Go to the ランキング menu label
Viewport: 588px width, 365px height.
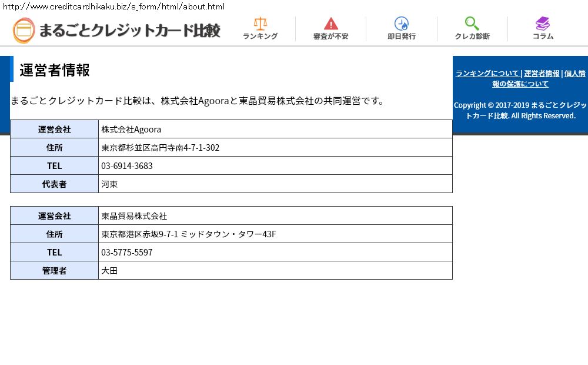coord(260,36)
